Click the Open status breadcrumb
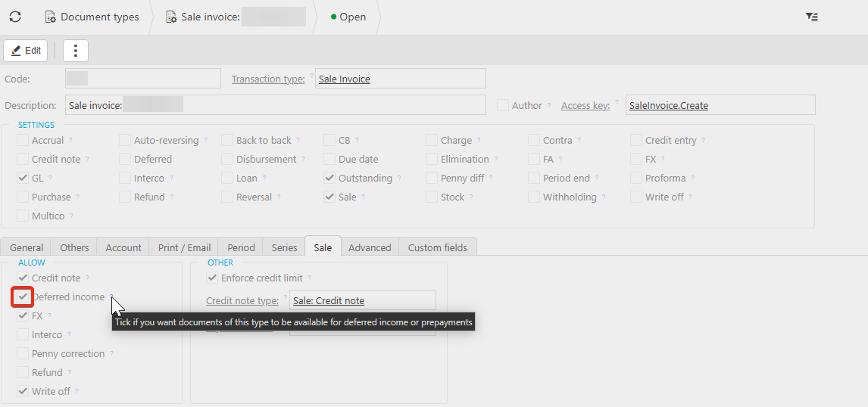This screenshot has width=868, height=407. point(348,17)
